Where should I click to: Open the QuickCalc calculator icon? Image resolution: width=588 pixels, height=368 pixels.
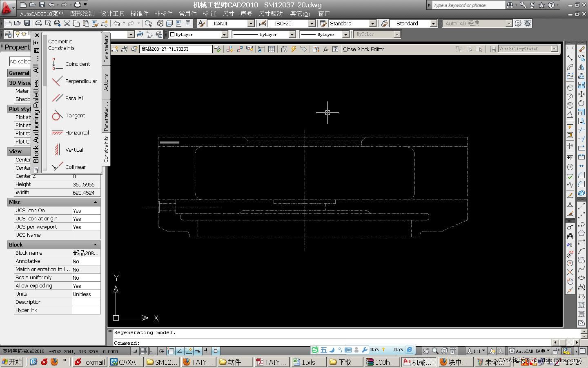(x=188, y=23)
